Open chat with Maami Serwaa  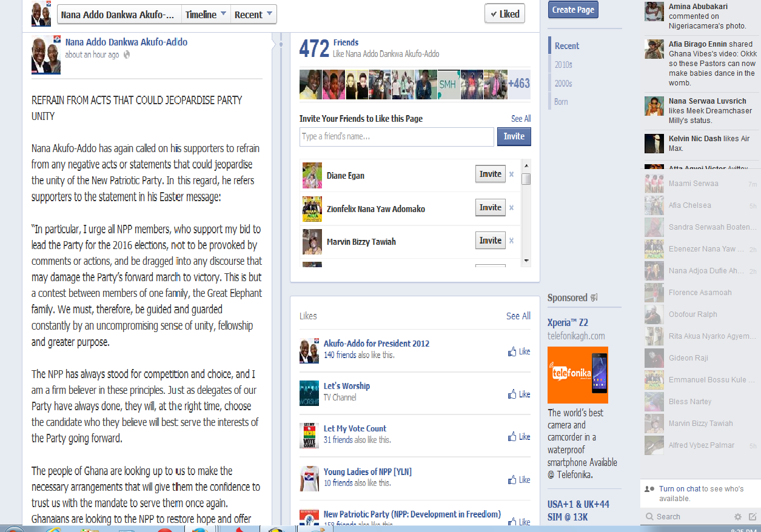701,184
